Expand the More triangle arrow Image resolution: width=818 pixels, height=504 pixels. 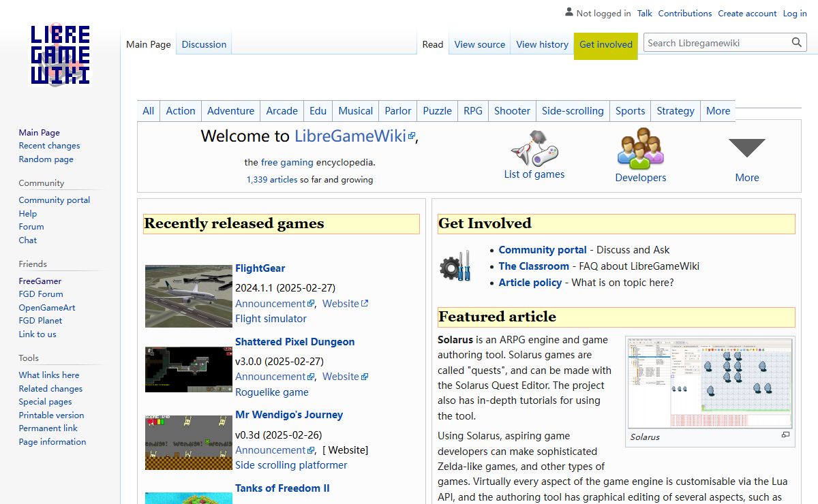(x=746, y=148)
